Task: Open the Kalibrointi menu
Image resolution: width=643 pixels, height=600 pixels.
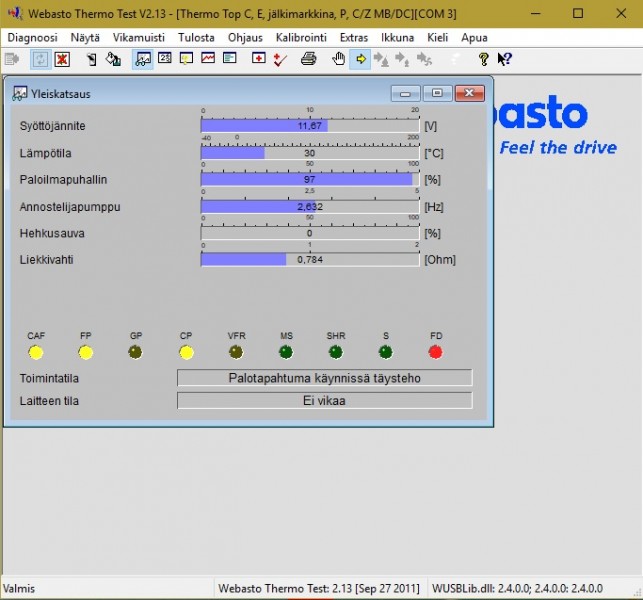Action: click(301, 37)
